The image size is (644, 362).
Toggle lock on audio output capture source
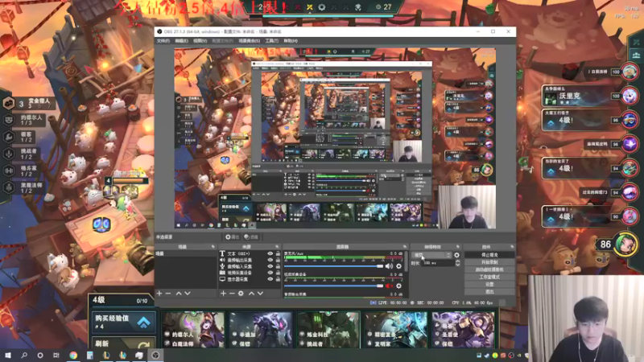tap(278, 260)
